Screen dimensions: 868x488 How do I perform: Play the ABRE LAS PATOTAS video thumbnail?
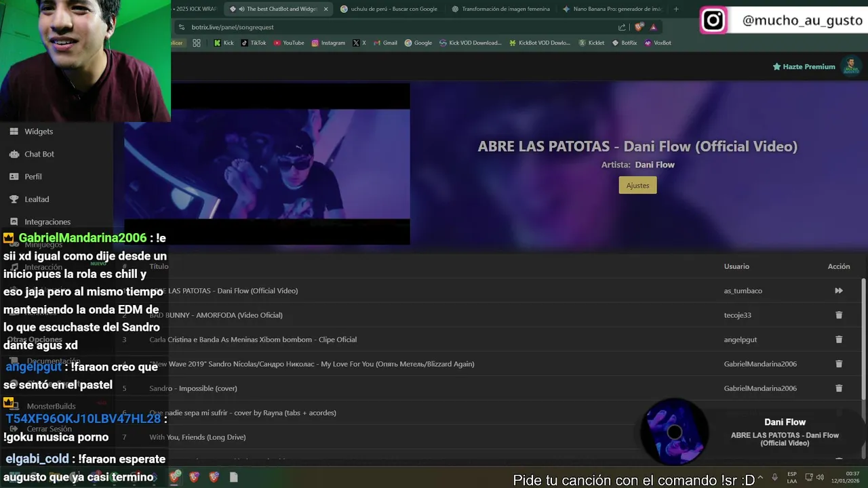point(267,163)
